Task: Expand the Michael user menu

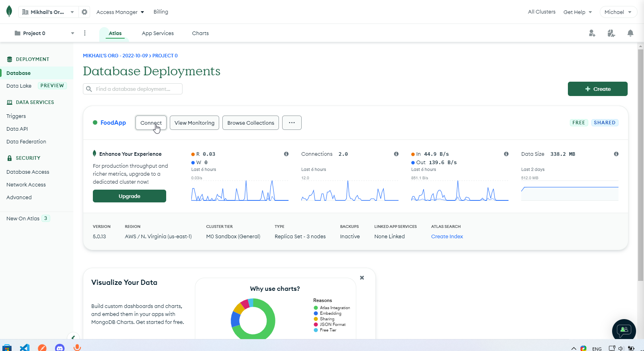Action: coord(618,12)
